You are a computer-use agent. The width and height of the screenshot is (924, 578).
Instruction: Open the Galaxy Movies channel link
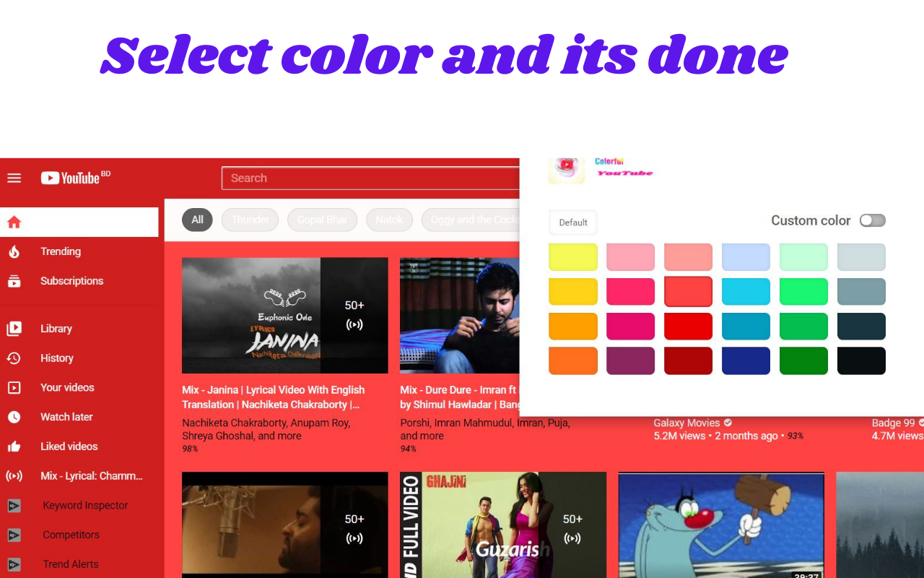click(687, 423)
